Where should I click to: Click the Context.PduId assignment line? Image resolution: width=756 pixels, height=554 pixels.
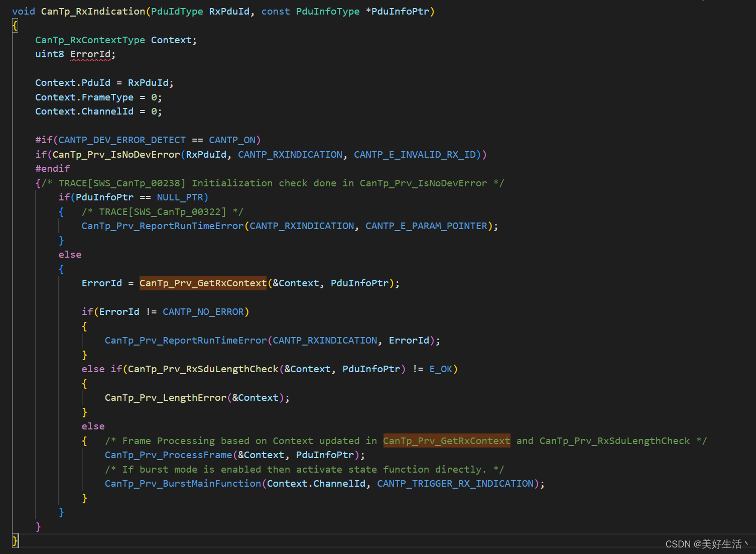click(x=104, y=83)
